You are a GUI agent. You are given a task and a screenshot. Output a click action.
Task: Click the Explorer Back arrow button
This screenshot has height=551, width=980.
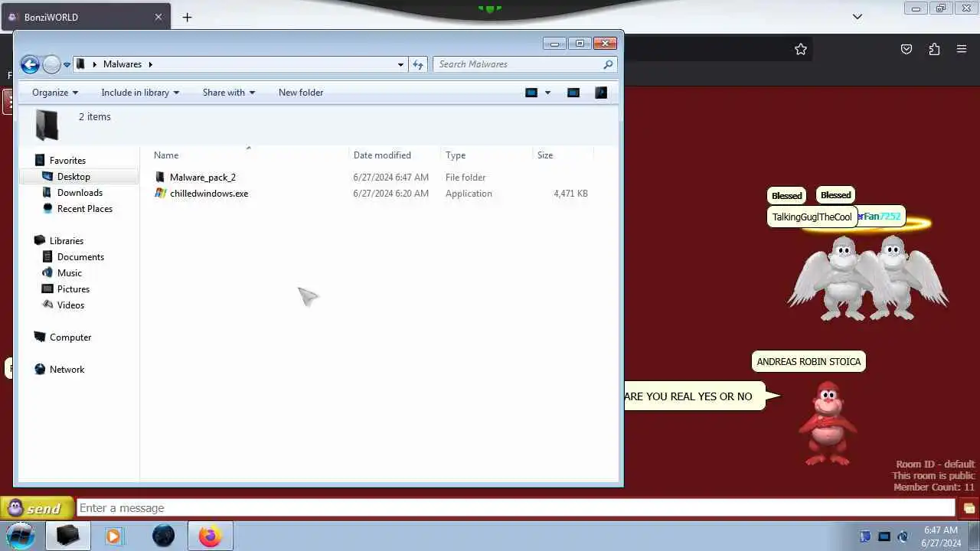[30, 64]
